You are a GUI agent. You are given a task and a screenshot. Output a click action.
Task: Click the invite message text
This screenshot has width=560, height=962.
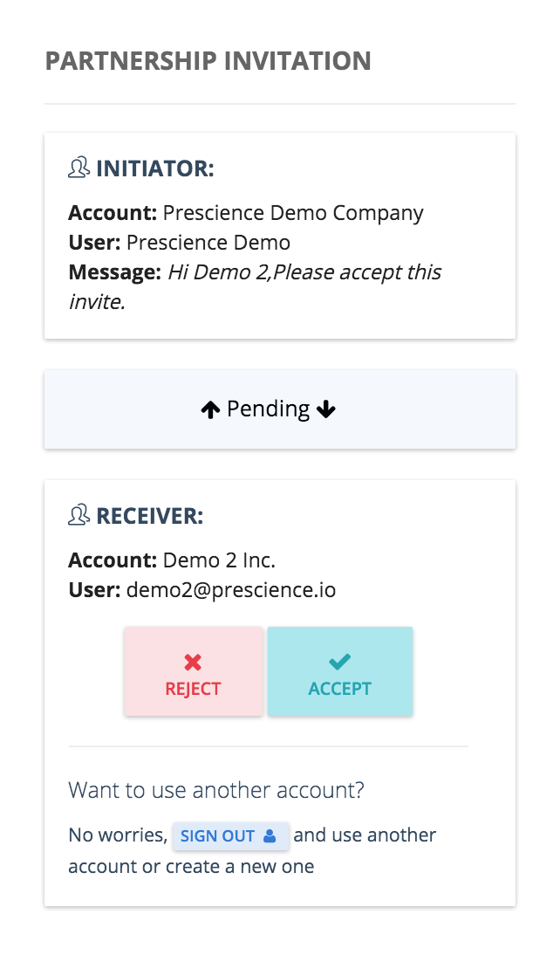click(256, 286)
